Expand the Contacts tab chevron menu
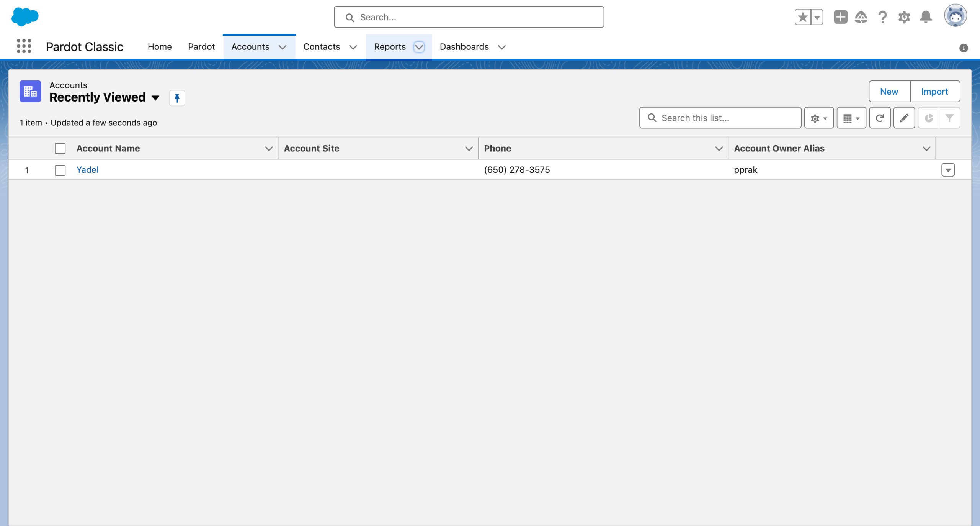 353,47
